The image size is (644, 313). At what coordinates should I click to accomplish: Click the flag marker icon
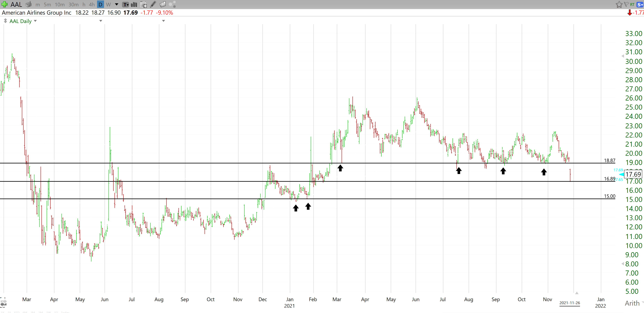click(626, 4)
